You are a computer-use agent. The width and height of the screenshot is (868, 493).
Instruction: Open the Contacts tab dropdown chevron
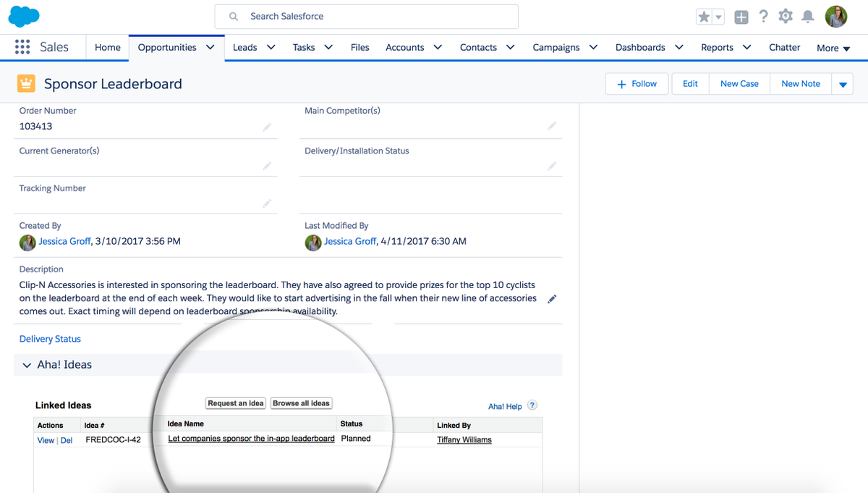pyautogui.click(x=511, y=47)
